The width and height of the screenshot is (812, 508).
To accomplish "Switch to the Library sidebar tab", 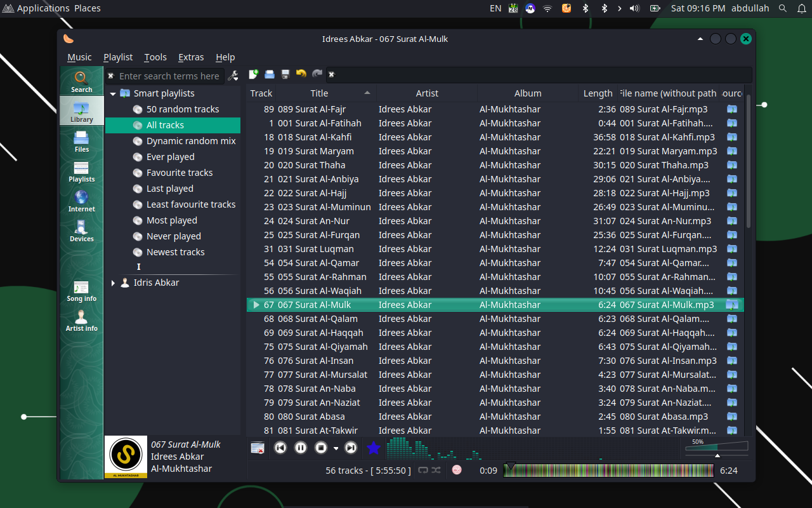I will [x=81, y=111].
